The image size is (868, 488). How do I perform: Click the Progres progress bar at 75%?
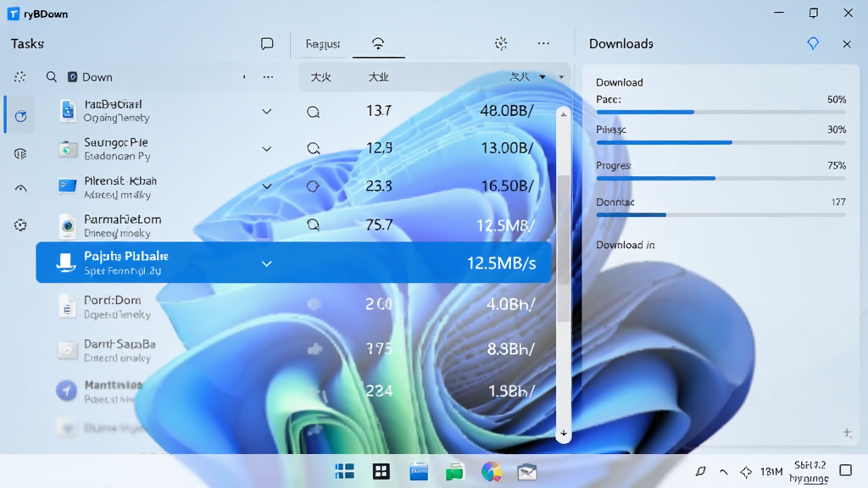coord(721,178)
